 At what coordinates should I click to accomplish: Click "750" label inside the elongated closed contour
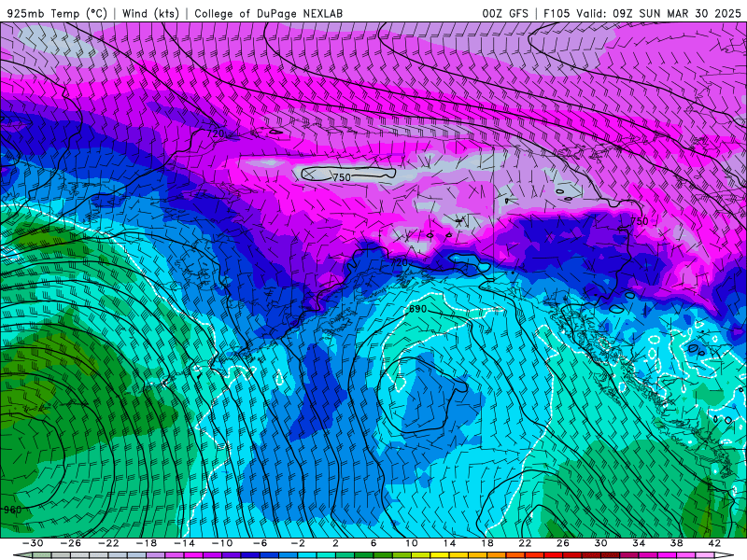pyautogui.click(x=342, y=177)
